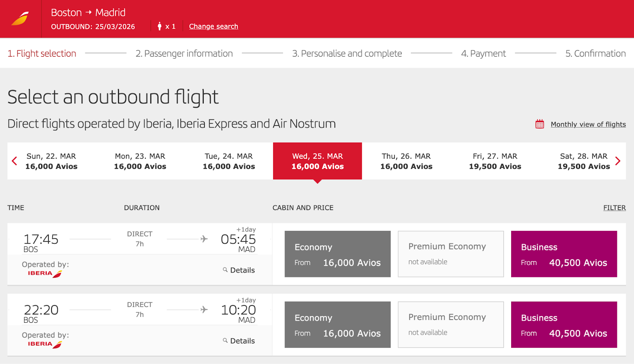Click the Iberia logo in the header

(20, 19)
